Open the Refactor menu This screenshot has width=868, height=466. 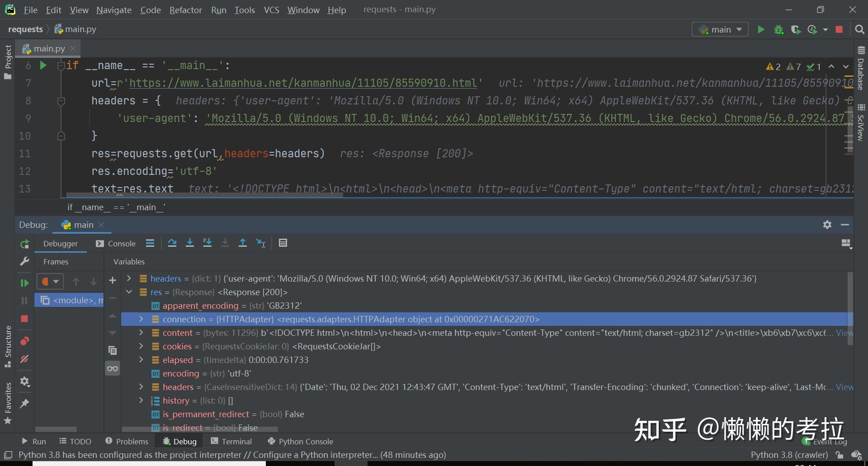(x=185, y=9)
